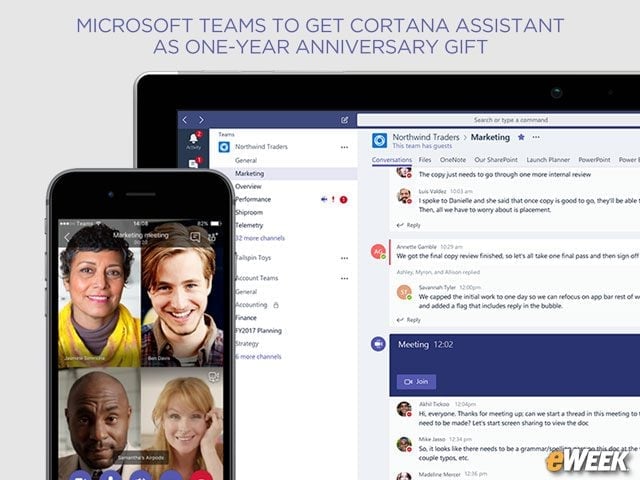The width and height of the screenshot is (640, 480).
Task: Switch to the Conversations tab
Action: click(392, 160)
